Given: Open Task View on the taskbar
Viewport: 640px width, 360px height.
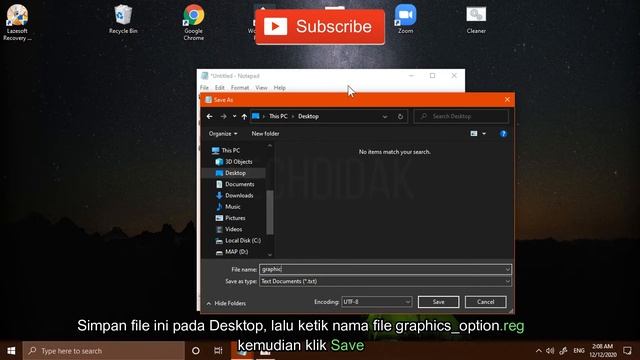Looking at the screenshot, I should click(x=218, y=351).
